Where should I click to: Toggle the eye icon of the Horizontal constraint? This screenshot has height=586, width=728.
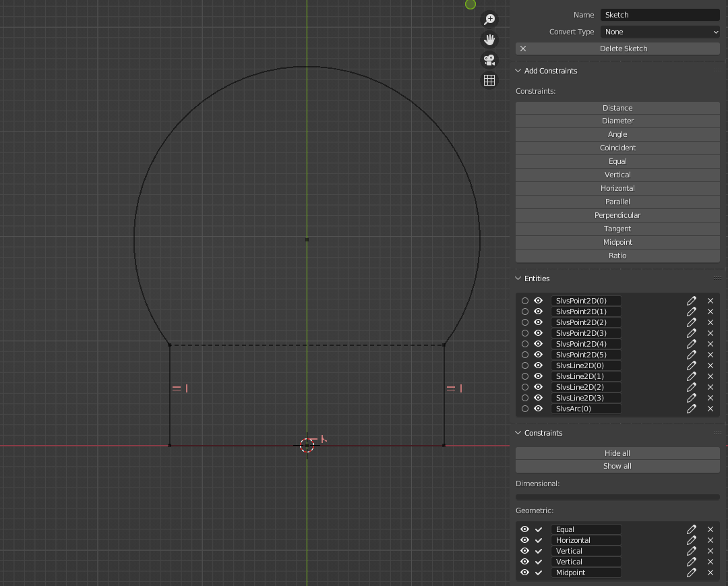point(524,540)
